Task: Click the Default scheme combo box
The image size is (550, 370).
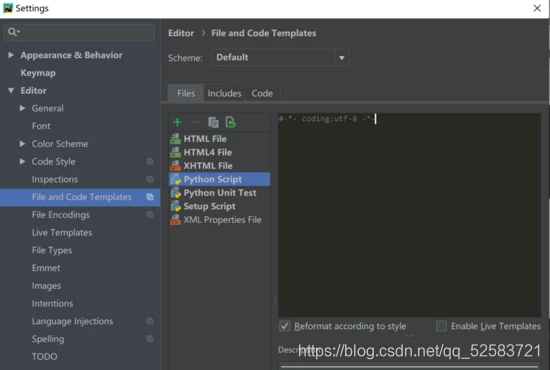Action: (x=281, y=58)
